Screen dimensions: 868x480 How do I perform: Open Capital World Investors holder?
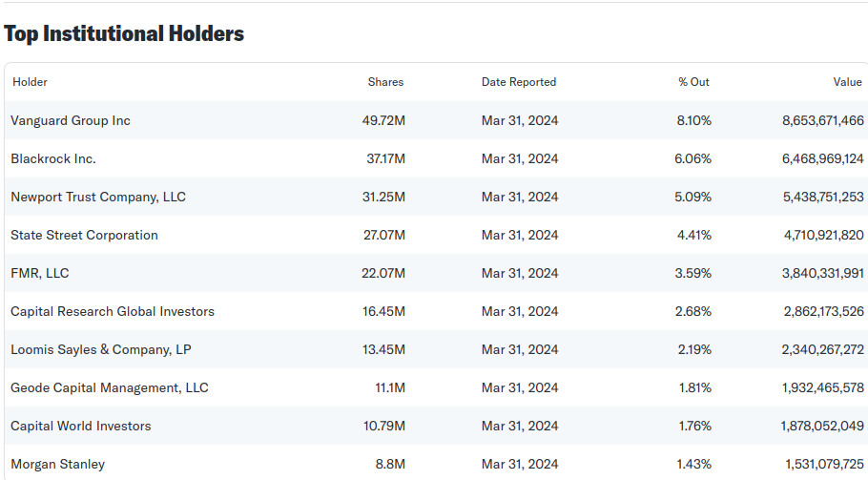(81, 426)
